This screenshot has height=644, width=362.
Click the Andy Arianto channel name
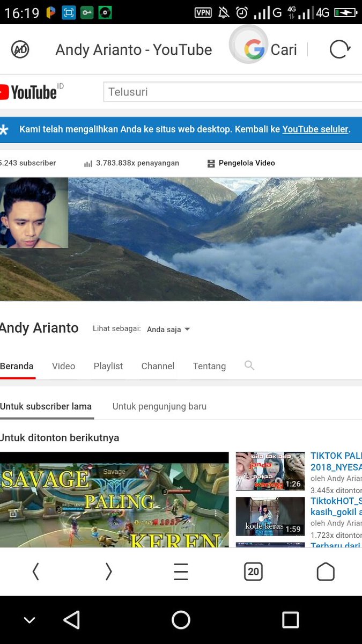[39, 328]
